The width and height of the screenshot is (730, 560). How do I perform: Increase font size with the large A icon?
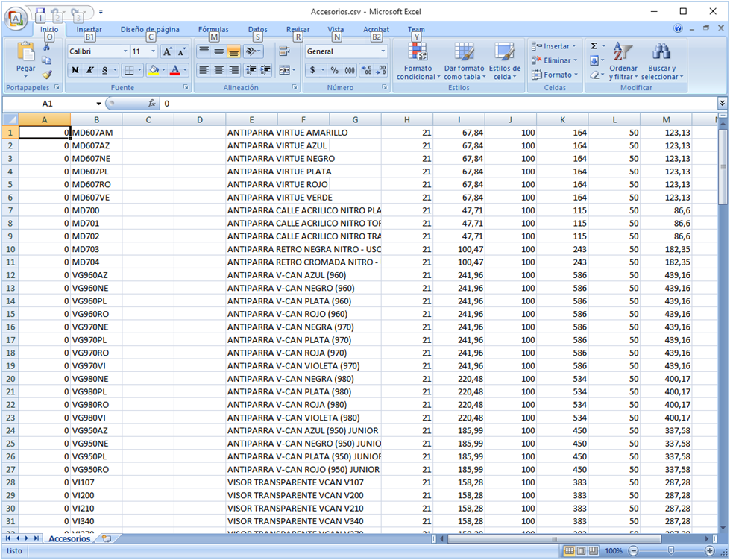168,51
